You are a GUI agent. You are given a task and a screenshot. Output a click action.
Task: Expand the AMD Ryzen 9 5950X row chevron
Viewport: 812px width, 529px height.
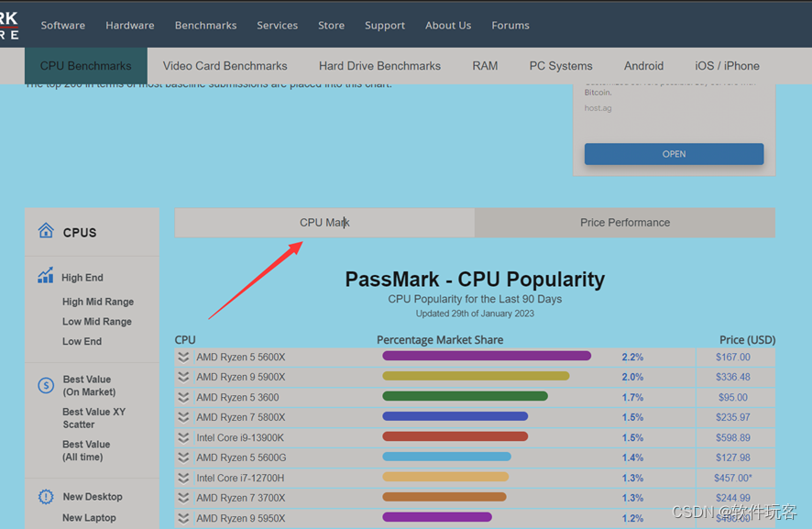tap(183, 518)
